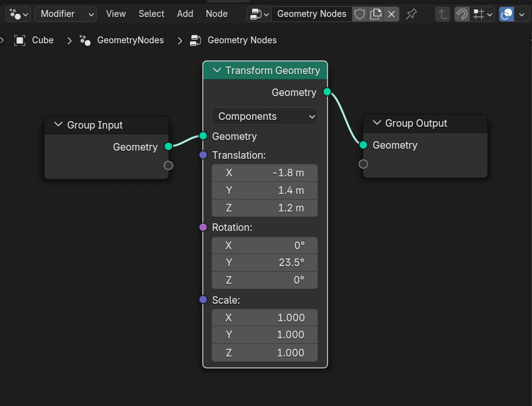Select the Group Output node header
Image resolution: width=532 pixels, height=406 pixels.
425,123
